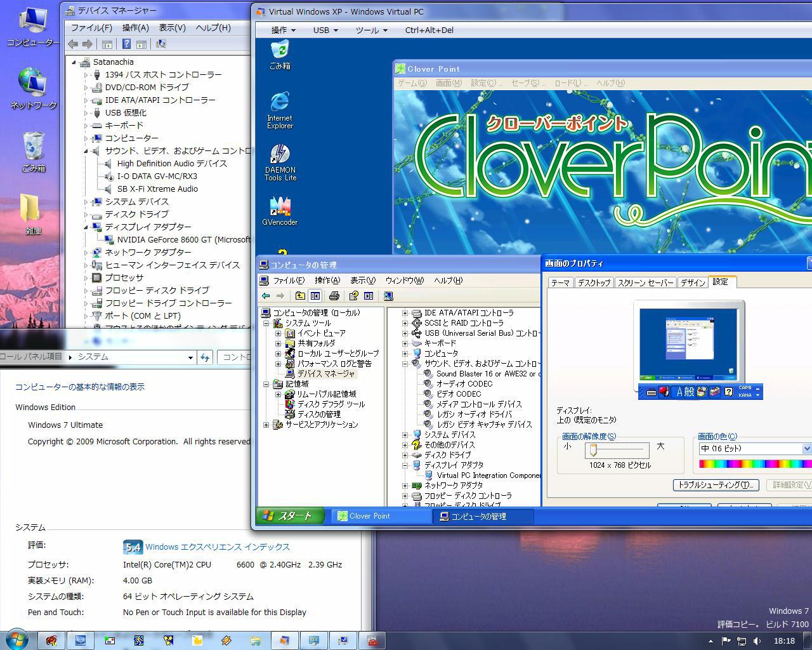
Task: Click the トラブルシューティング button
Action: point(715,485)
